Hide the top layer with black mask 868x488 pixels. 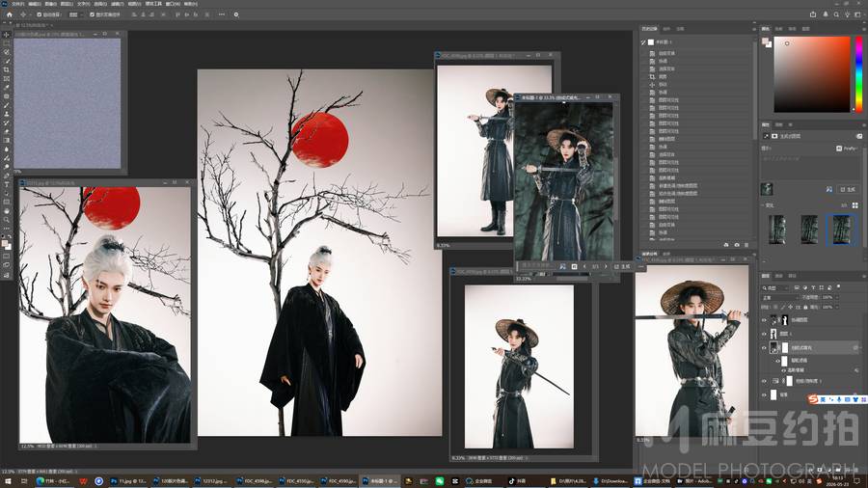click(x=764, y=320)
